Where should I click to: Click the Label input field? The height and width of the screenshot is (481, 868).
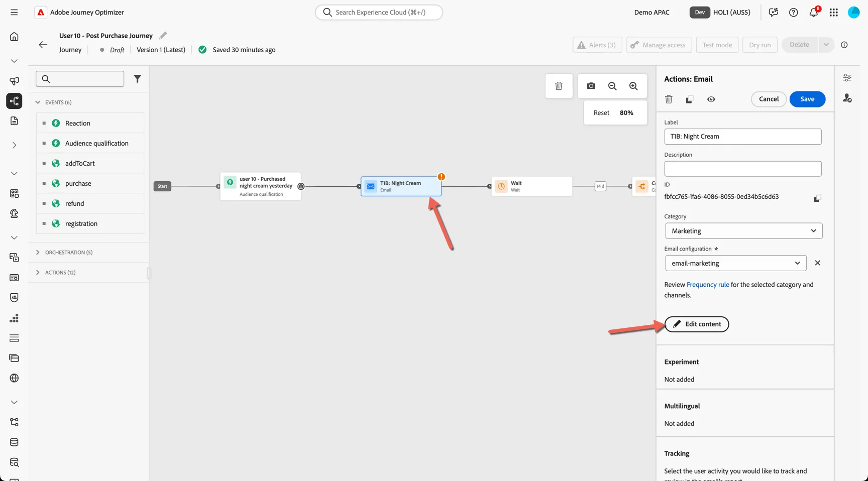tap(743, 137)
